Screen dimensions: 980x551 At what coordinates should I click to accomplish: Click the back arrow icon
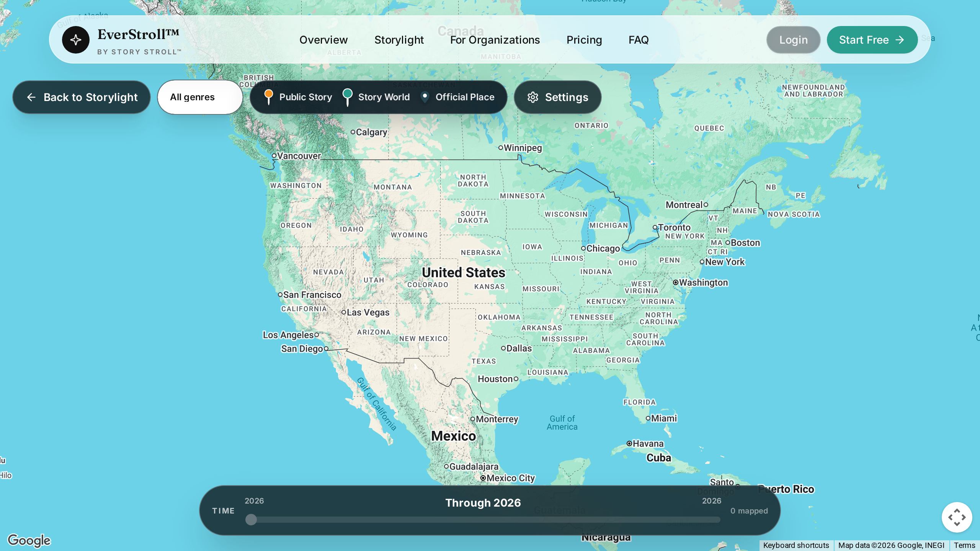31,97
